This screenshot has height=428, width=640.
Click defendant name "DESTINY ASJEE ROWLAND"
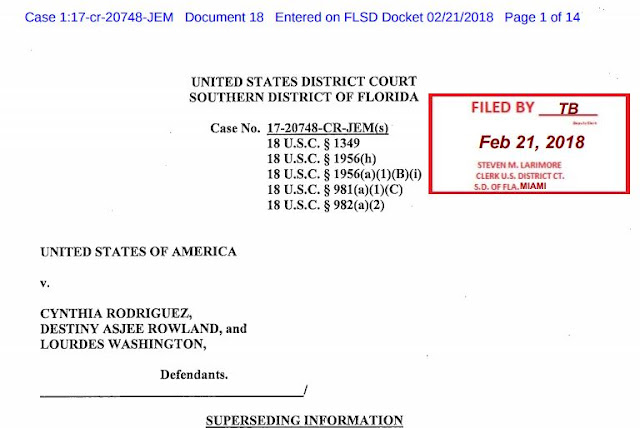click(x=126, y=327)
